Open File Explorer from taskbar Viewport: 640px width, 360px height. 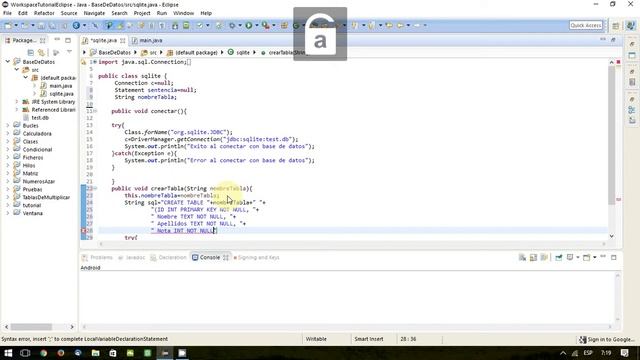click(x=96, y=353)
